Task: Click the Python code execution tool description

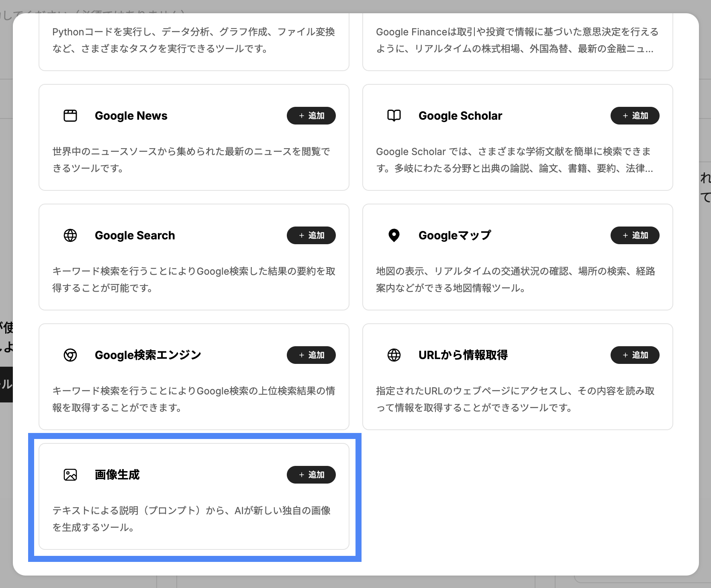Action: 193,40
